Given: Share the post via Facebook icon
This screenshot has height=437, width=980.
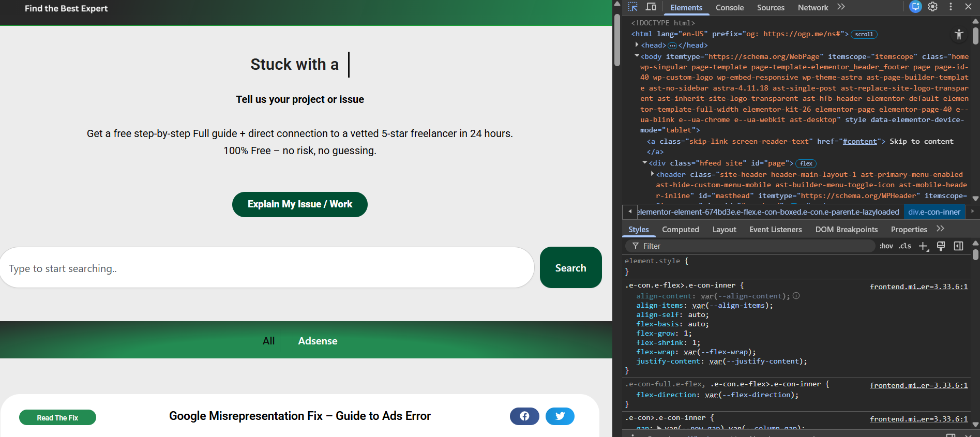Looking at the screenshot, I should [x=524, y=416].
